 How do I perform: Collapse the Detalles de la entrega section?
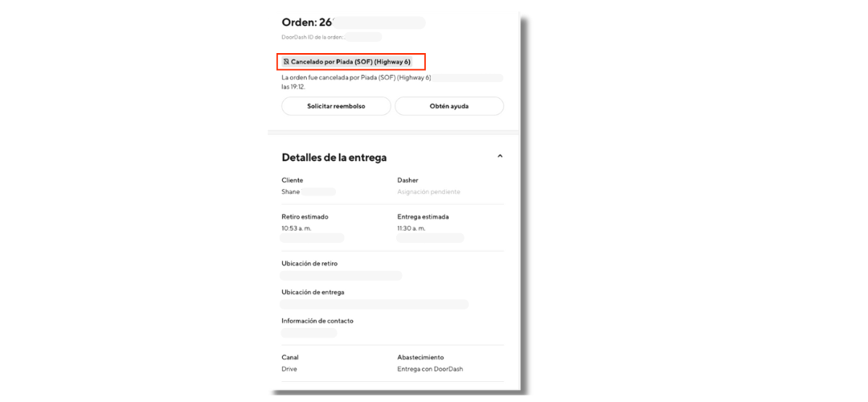(500, 157)
